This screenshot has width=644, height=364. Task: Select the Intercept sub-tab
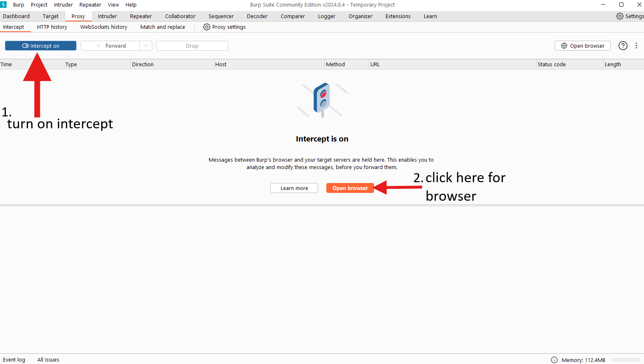point(14,27)
